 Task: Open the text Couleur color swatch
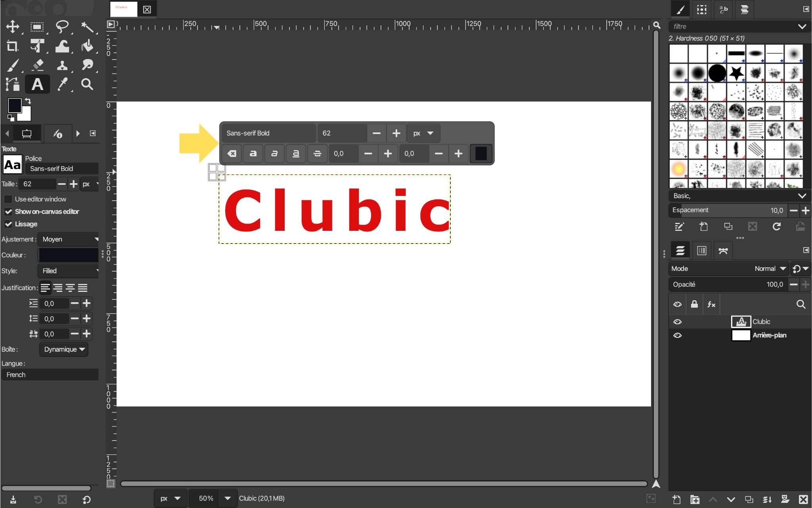click(68, 255)
